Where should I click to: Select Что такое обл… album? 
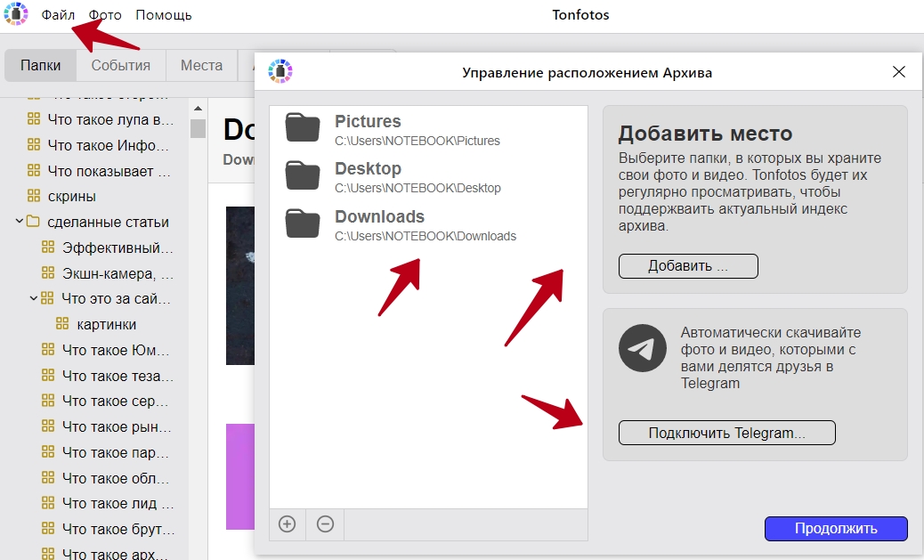pos(116,477)
